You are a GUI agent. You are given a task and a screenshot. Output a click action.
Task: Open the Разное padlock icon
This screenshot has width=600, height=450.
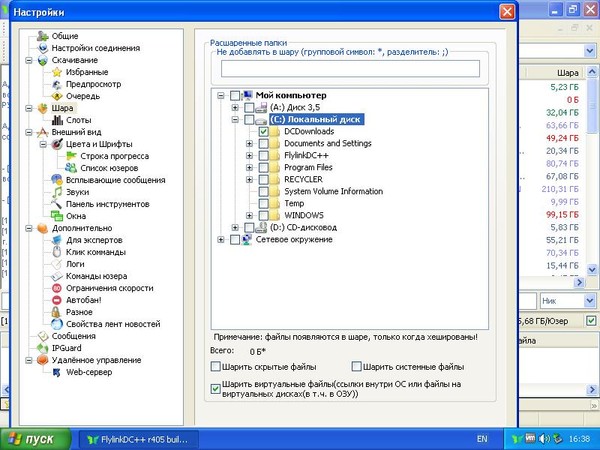point(57,312)
